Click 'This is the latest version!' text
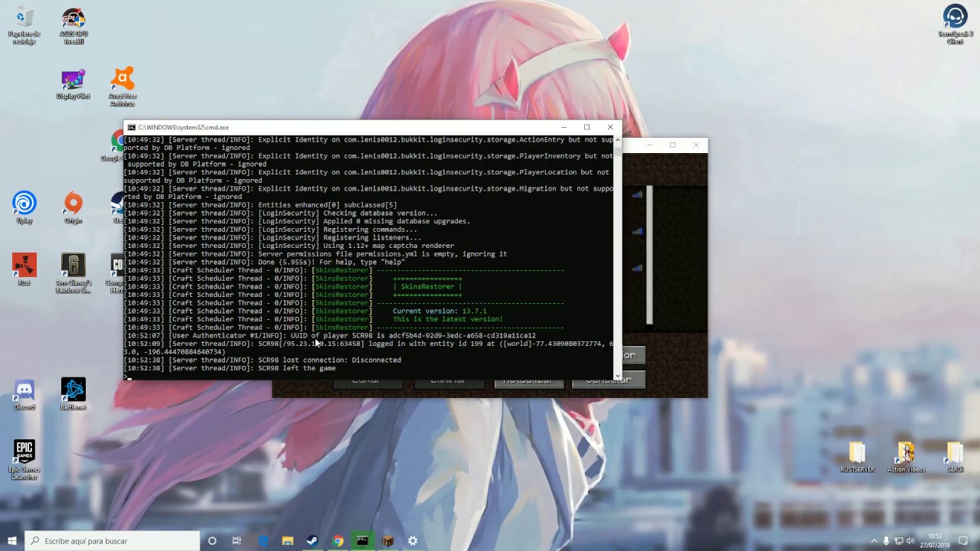The image size is (980, 551). click(x=448, y=319)
